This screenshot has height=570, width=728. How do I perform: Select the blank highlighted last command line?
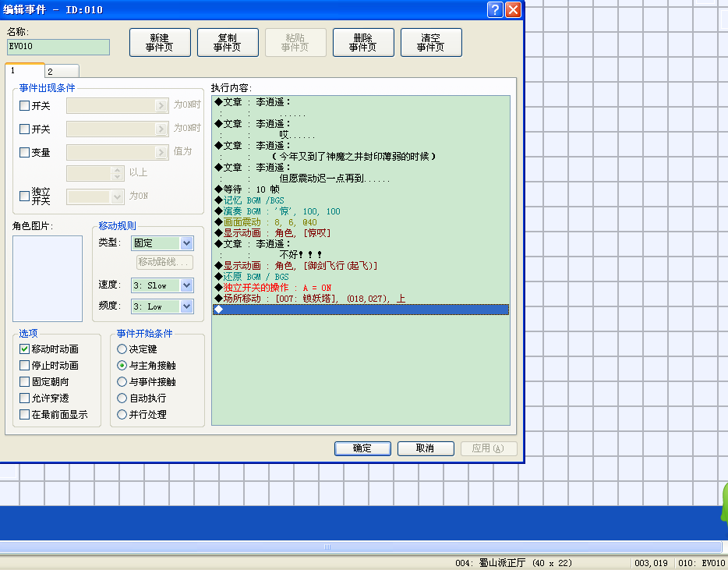(361, 310)
